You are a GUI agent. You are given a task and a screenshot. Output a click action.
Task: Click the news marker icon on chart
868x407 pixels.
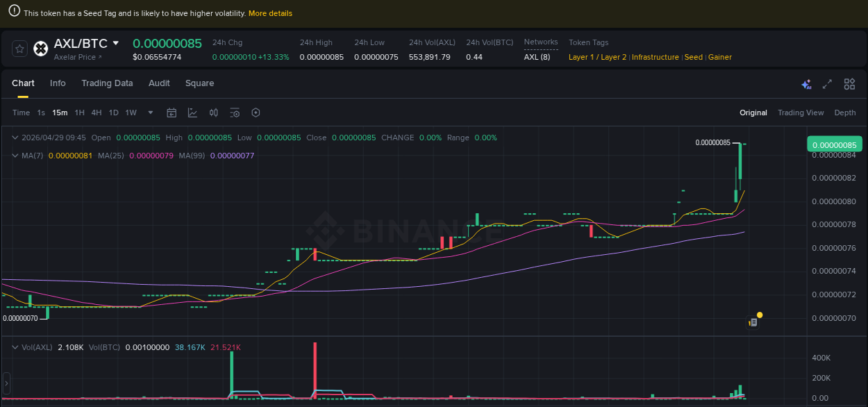(x=753, y=322)
